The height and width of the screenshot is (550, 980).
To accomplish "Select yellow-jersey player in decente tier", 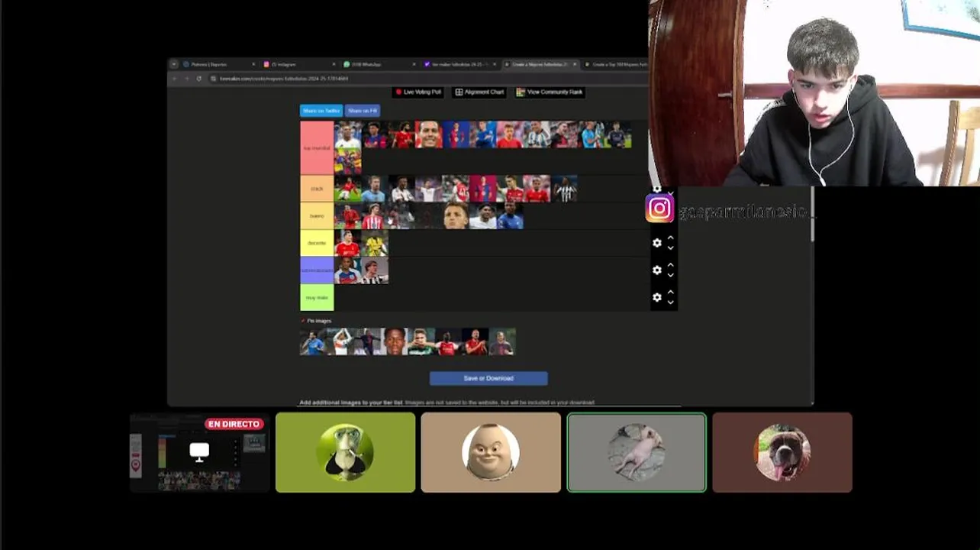I will click(x=374, y=243).
